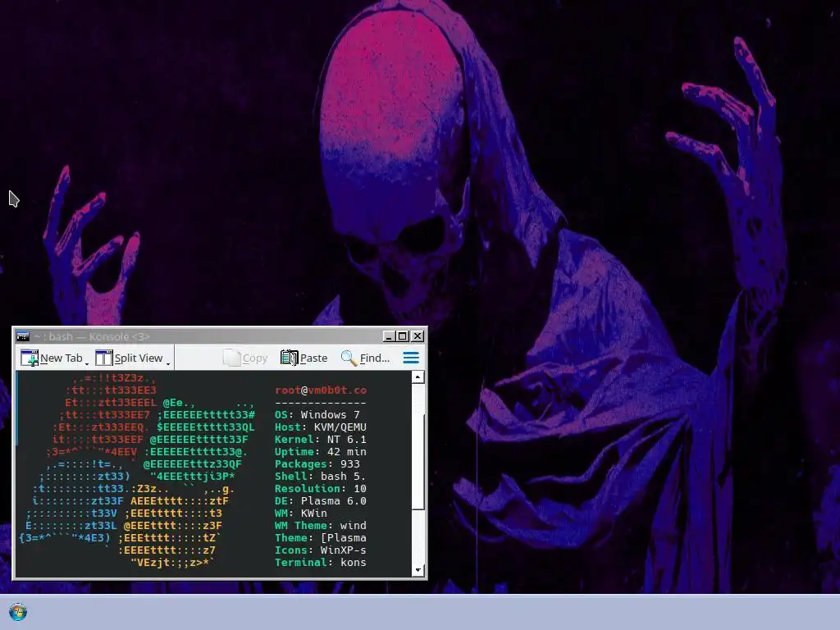The image size is (840, 630).
Task: Click the "root@vm0b0t.co" text in terminal
Action: pos(321,390)
